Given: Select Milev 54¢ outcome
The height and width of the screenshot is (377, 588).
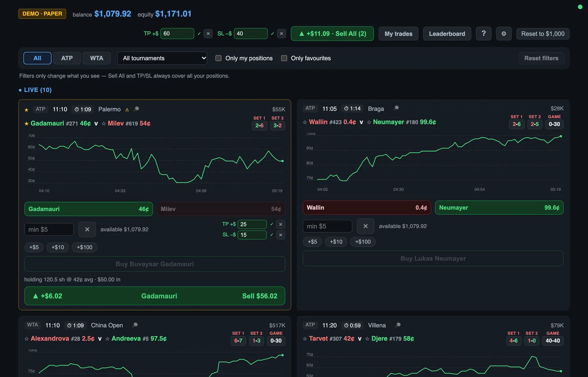Looking at the screenshot, I should [221, 209].
